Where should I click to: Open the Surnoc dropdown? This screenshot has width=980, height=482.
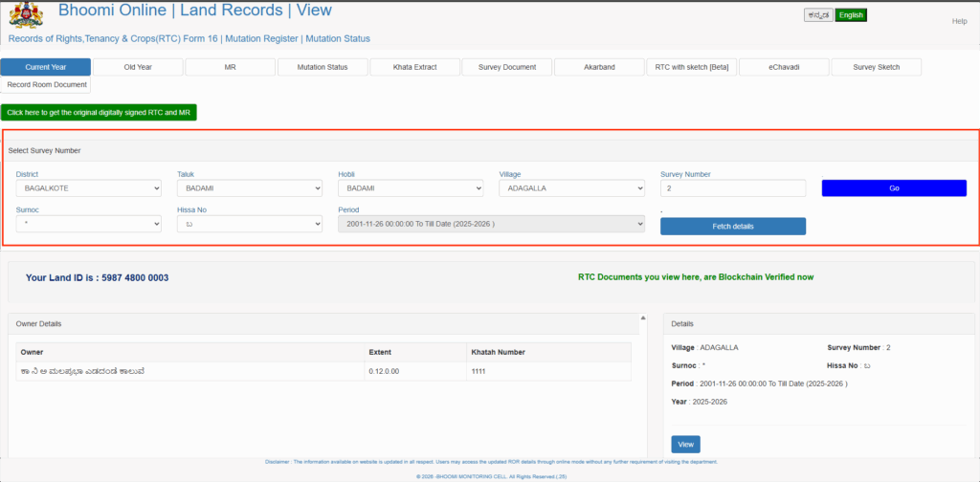point(89,224)
